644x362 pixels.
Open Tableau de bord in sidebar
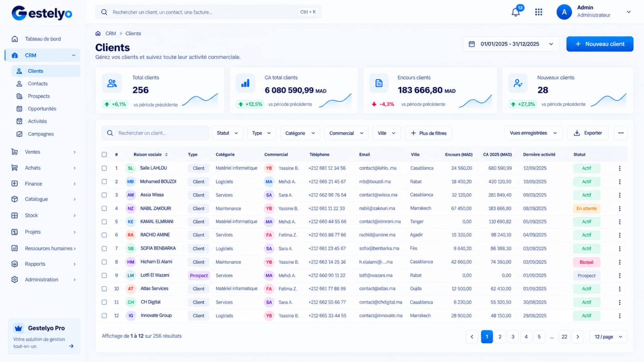[x=43, y=39]
